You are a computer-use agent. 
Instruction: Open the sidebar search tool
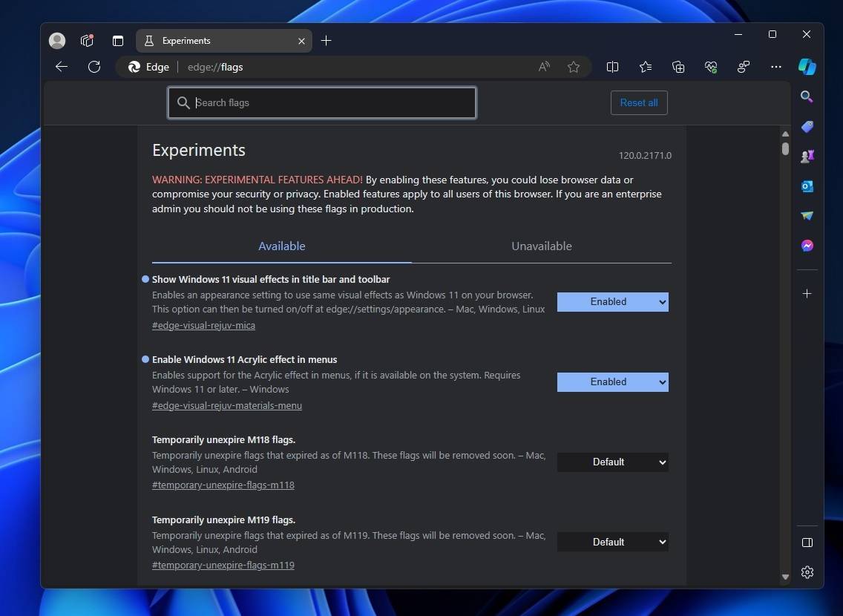(807, 96)
